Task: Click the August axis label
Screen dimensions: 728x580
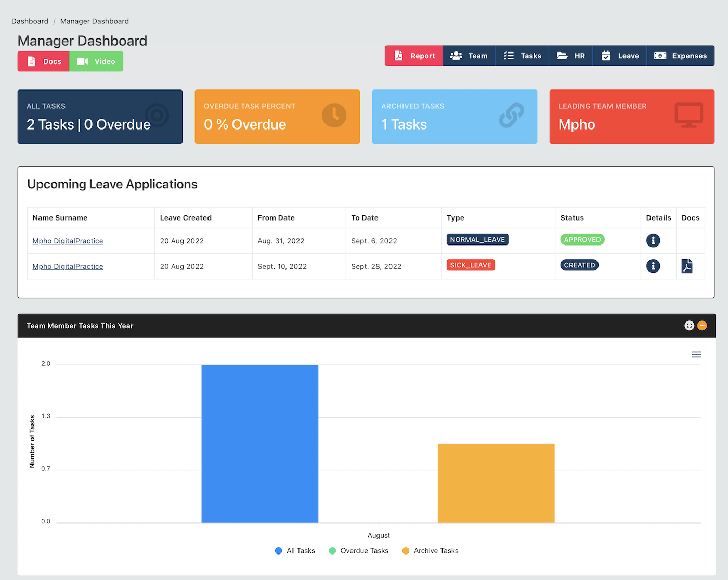Action: (379, 535)
